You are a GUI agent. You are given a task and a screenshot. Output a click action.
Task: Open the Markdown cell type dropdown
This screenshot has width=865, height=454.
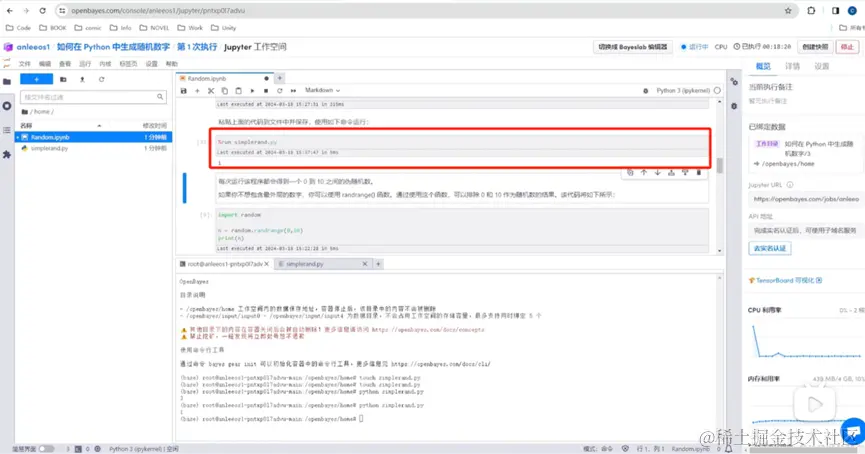[322, 90]
